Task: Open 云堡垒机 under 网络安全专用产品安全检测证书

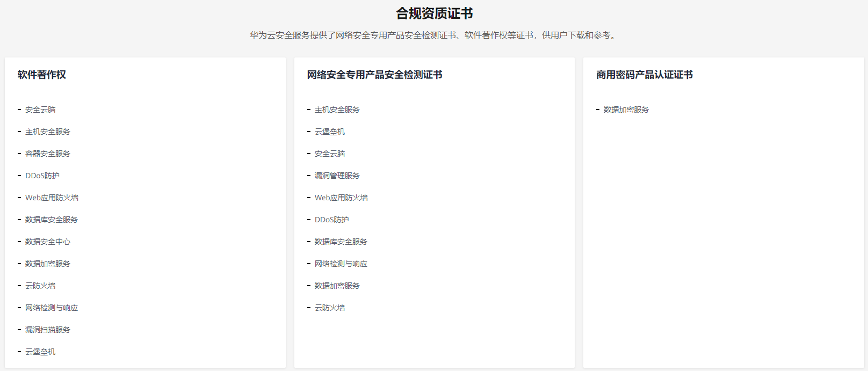Action: 330,132
